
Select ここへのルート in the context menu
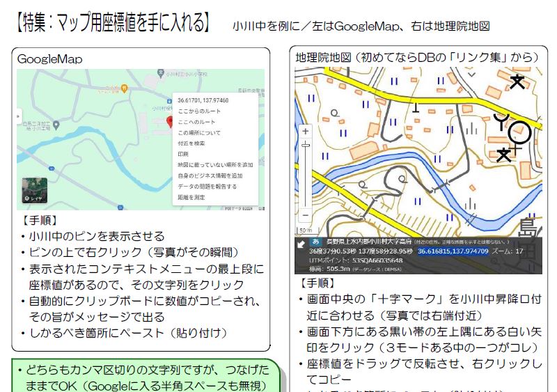coord(196,122)
